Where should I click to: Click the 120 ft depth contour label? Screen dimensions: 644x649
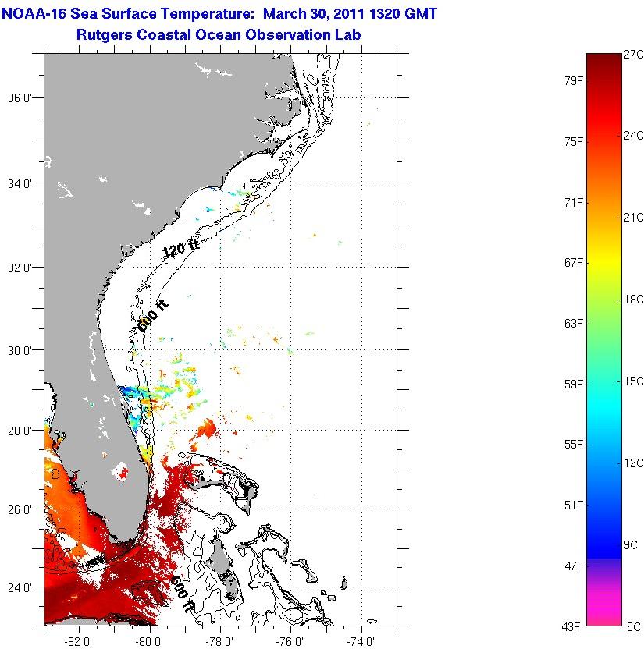[181, 248]
